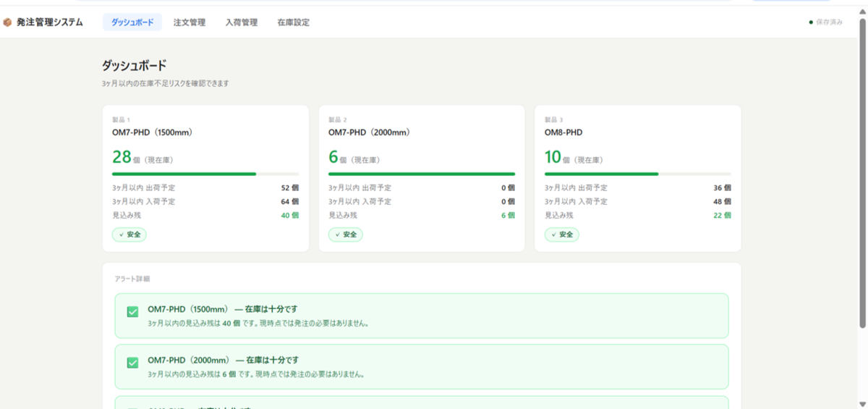
Task: Click the green check icon for OM7-PHD（2000mm） alert
Action: tap(132, 363)
